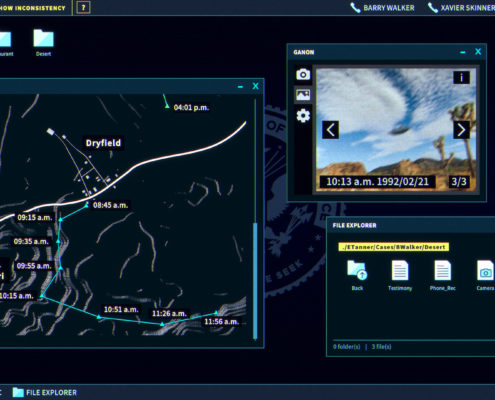Image resolution: width=495 pixels, height=400 pixels.
Task: Select the 09:35 a.m. map marker
Action: tap(58, 241)
